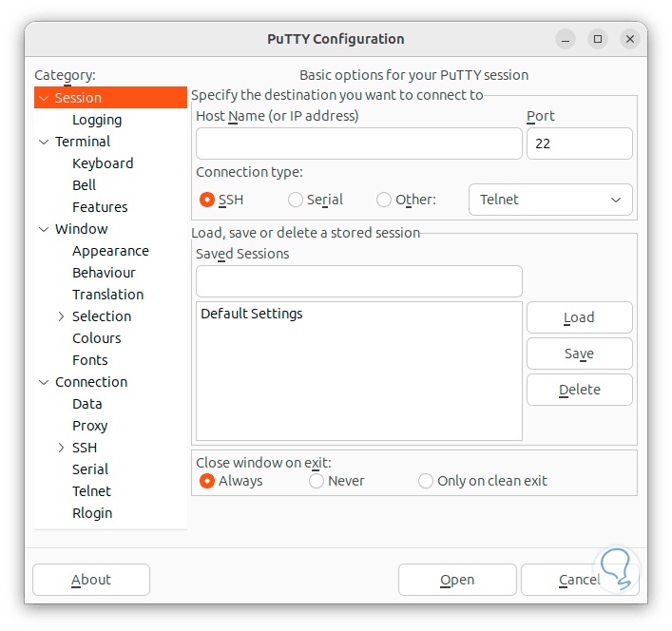672x631 pixels.
Task: Set close window on exit to Never
Action: 317,481
